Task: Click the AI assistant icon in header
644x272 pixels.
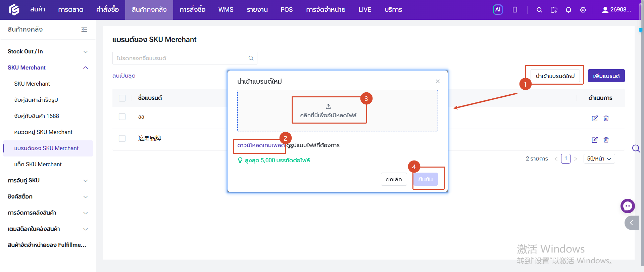Action: tap(498, 10)
